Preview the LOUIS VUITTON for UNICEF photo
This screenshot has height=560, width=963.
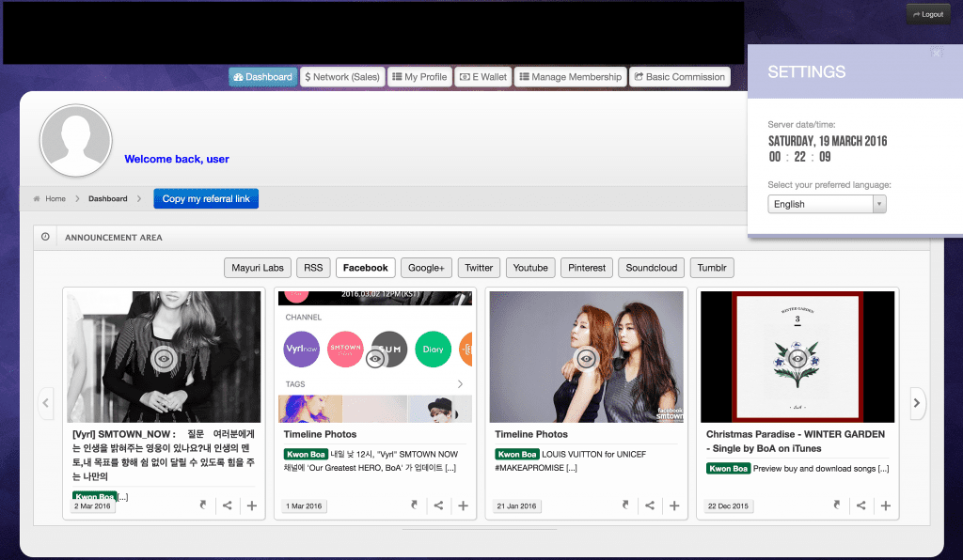point(587,358)
